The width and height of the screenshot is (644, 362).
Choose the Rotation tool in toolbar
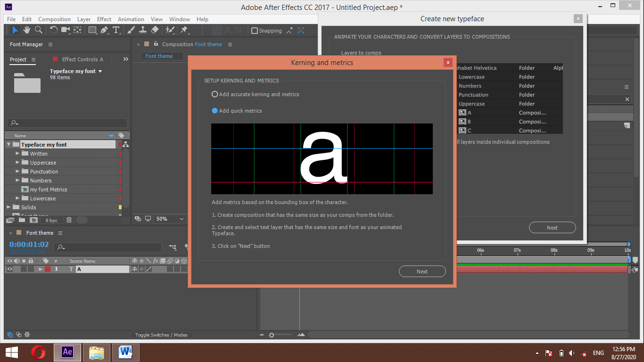click(x=53, y=30)
